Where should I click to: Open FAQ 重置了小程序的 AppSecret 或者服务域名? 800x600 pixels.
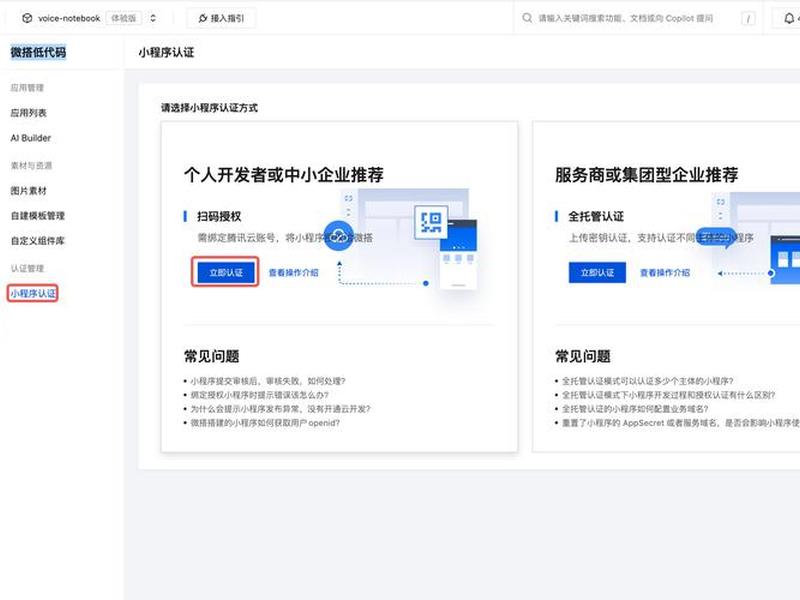click(681, 422)
